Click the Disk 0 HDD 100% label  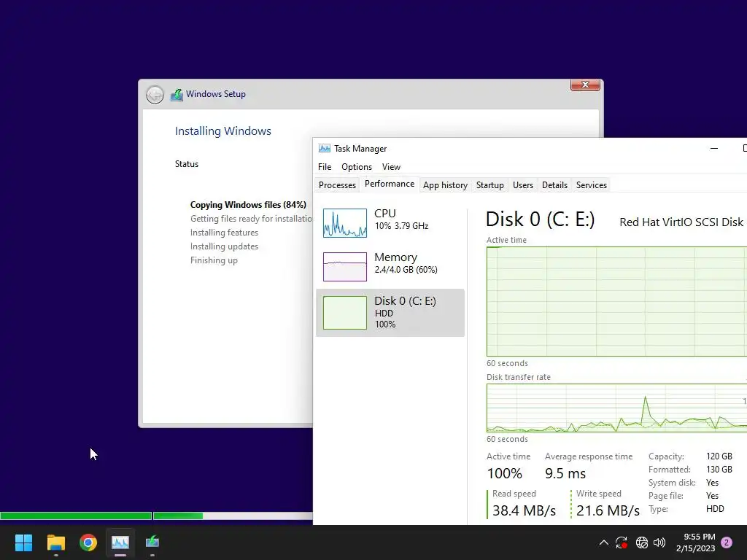pos(405,312)
